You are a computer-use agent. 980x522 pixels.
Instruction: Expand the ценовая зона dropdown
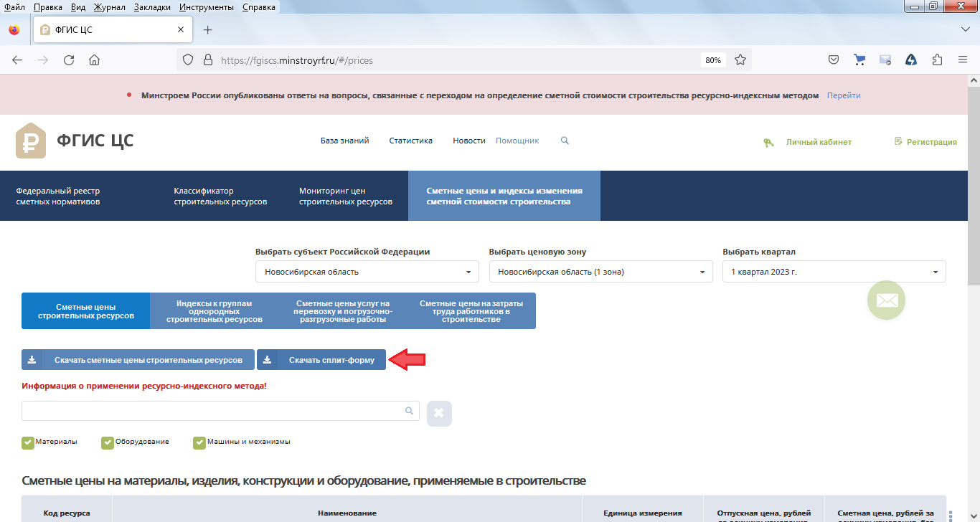pos(601,272)
